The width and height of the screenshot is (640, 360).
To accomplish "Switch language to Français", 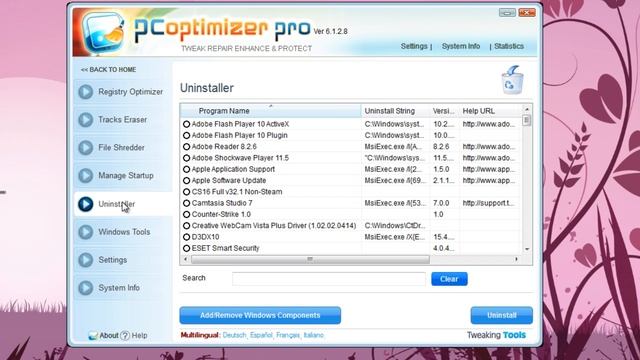I will pos(288,335).
